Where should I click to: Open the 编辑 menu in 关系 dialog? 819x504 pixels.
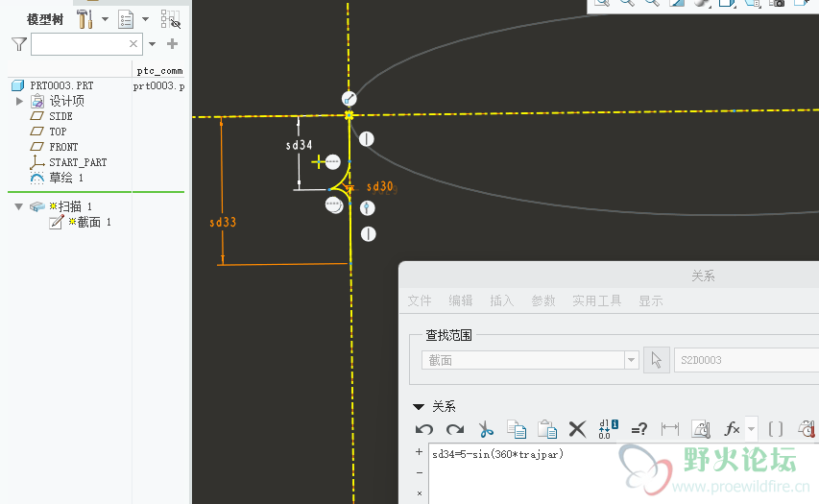coord(460,300)
